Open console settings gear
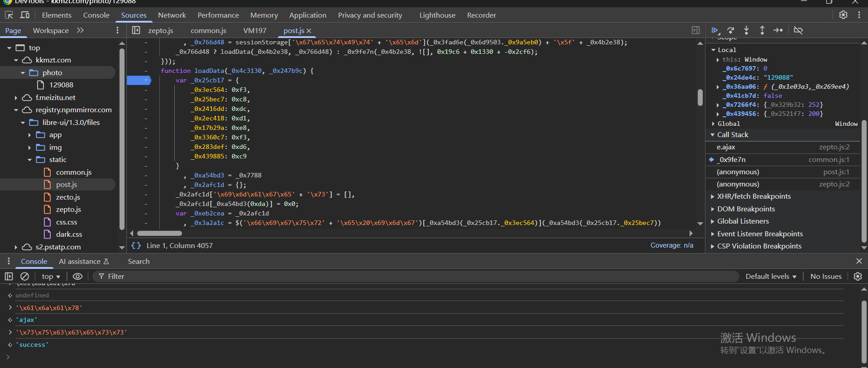The image size is (868, 368). pyautogui.click(x=858, y=276)
